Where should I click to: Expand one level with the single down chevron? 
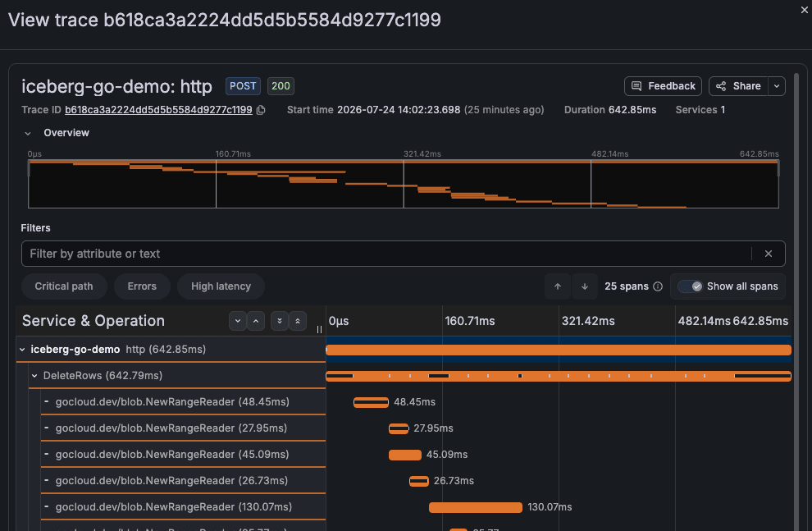238,321
